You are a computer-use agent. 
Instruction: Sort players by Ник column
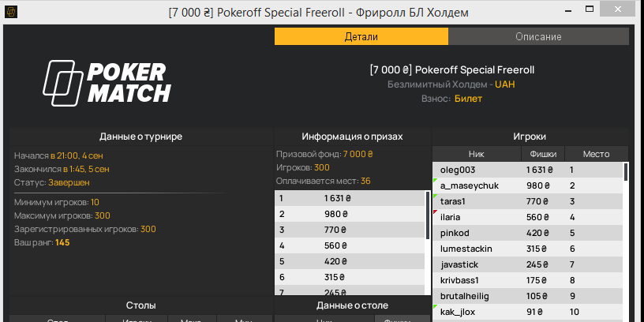click(x=476, y=154)
